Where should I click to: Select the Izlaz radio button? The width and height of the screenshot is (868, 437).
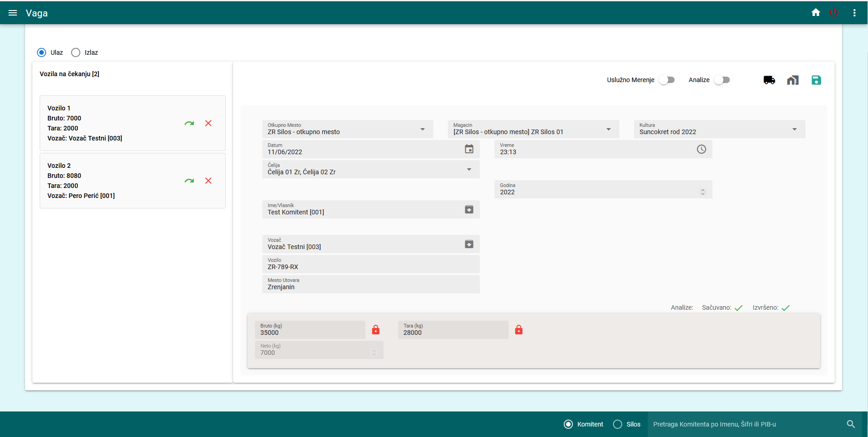point(75,52)
